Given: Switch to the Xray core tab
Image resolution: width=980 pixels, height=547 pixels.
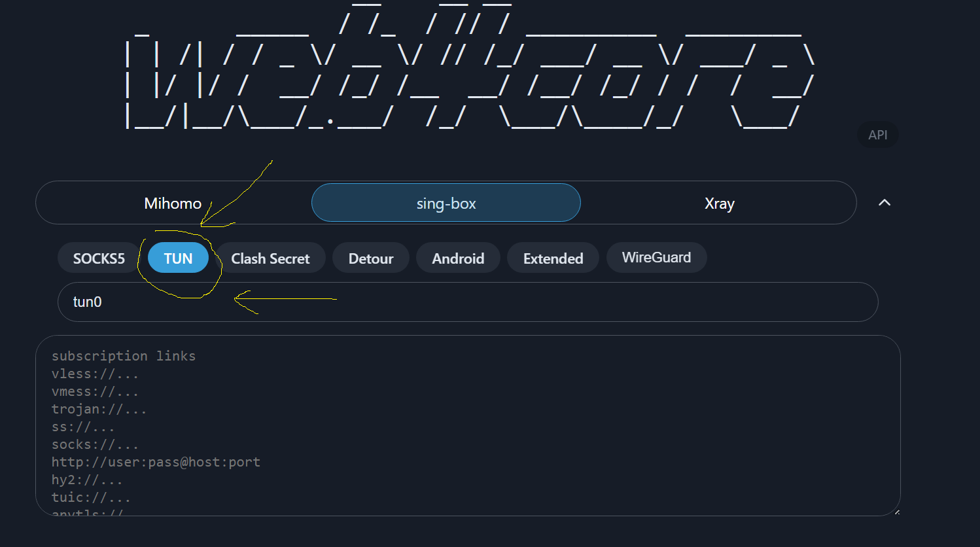Looking at the screenshot, I should point(719,203).
